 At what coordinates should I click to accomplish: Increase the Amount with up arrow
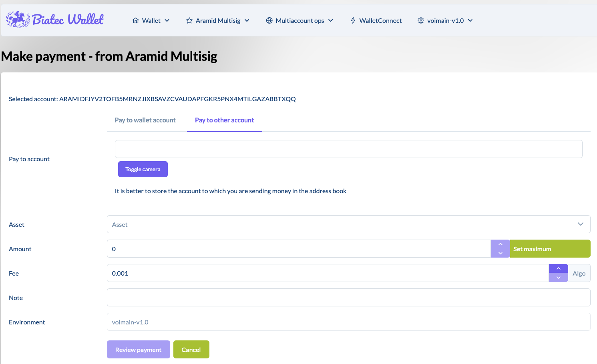(x=500, y=244)
